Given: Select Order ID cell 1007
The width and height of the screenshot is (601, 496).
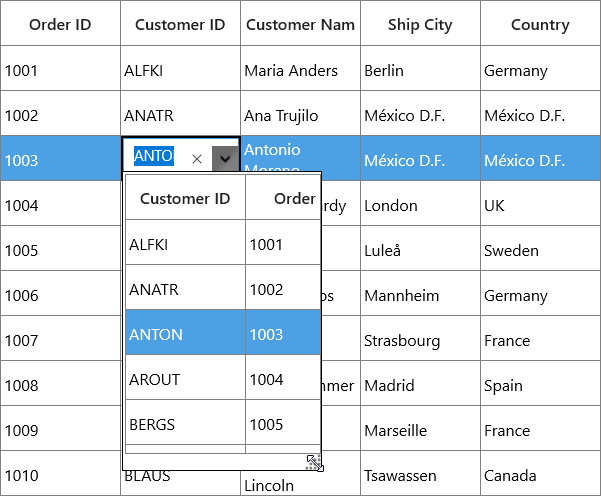Looking at the screenshot, I should pyautogui.click(x=61, y=340).
